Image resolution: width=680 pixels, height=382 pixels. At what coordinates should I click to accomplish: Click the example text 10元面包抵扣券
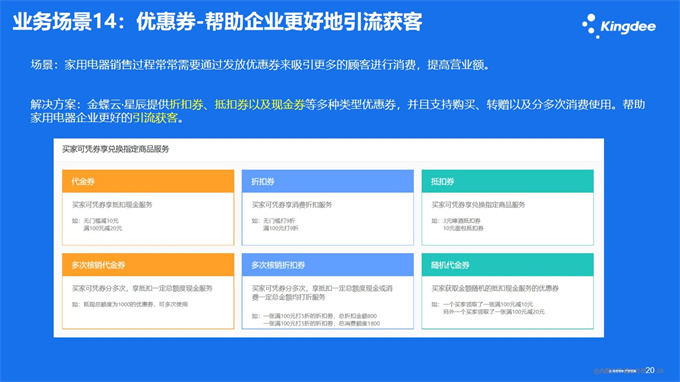[x=463, y=228]
